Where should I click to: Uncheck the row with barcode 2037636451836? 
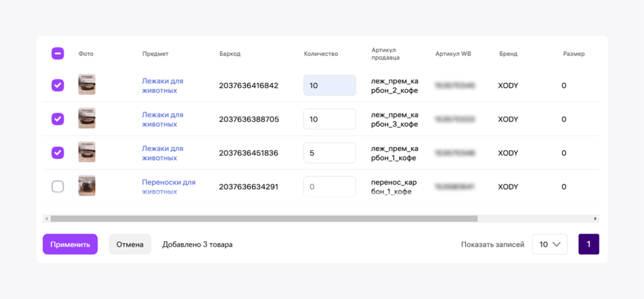tap(57, 153)
